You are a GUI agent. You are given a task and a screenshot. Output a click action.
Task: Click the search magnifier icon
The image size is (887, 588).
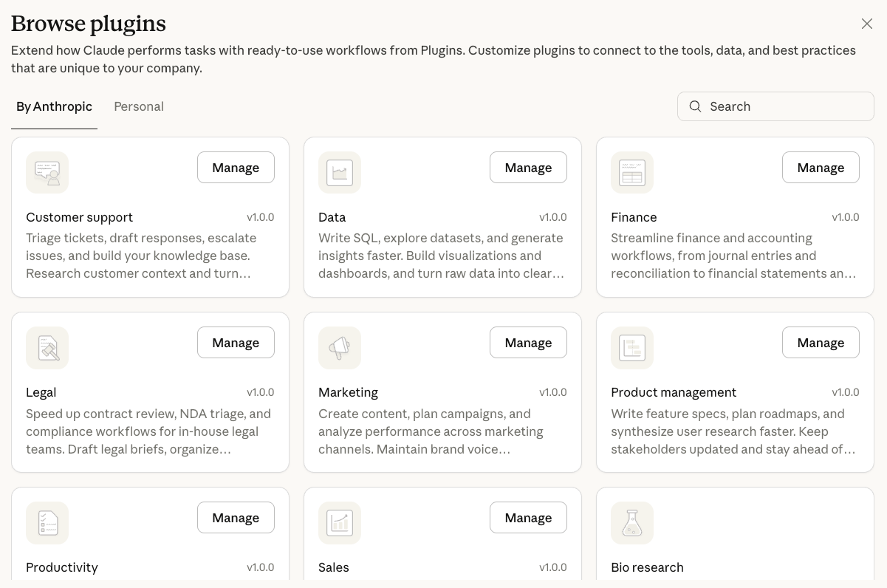tap(695, 106)
